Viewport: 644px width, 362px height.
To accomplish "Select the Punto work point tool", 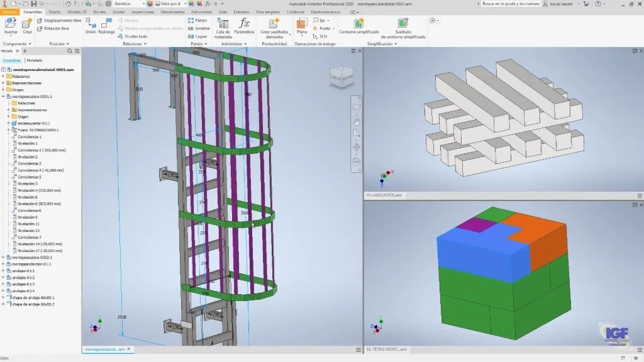I will click(324, 28).
